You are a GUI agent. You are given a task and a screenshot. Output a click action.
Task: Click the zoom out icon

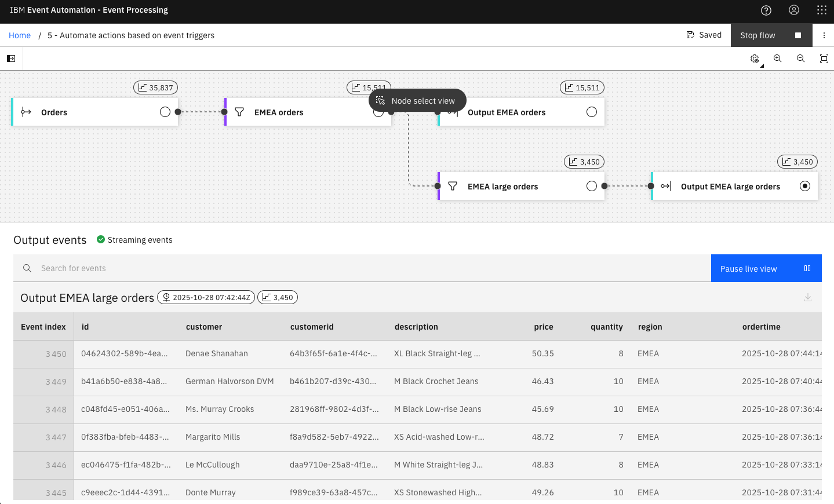pos(800,59)
